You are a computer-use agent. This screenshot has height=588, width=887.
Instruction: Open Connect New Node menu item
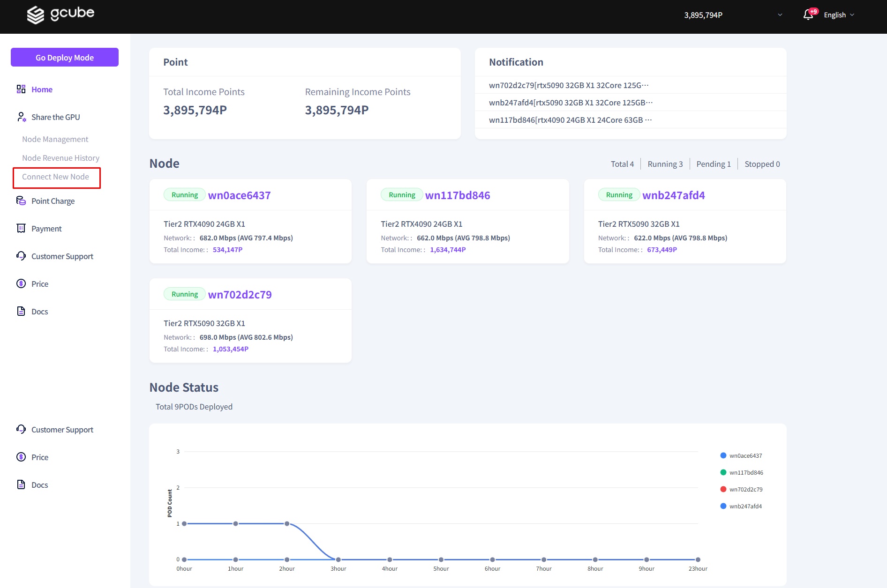(55, 177)
